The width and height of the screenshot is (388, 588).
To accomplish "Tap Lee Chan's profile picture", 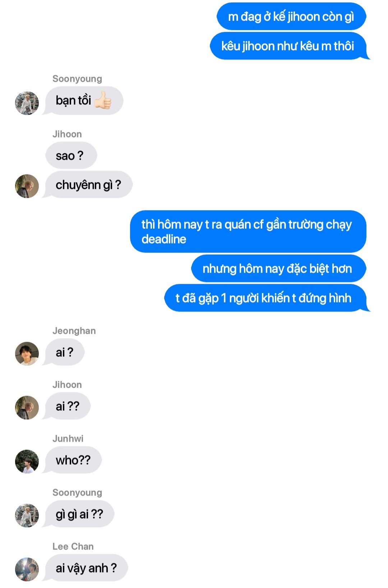I will coord(27,569).
